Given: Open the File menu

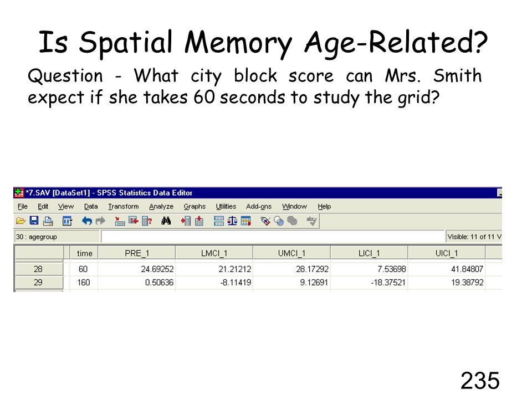Looking at the screenshot, I should click(x=22, y=206).
